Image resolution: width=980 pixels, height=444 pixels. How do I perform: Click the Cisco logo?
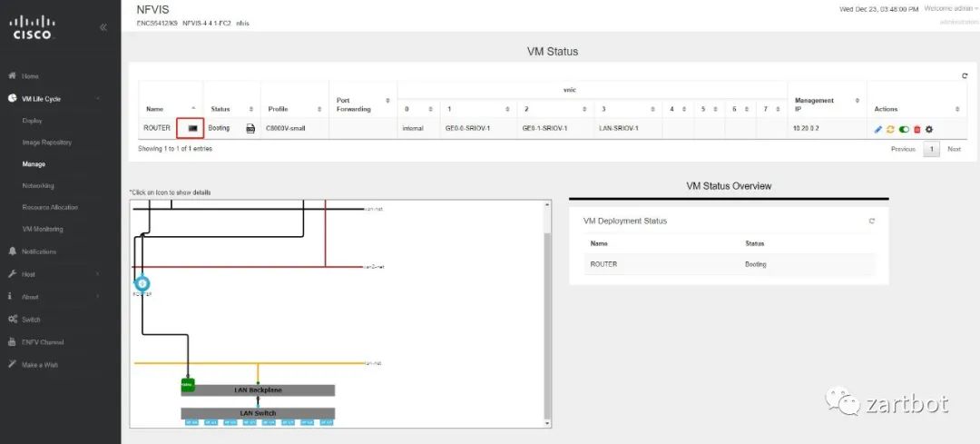point(32,27)
